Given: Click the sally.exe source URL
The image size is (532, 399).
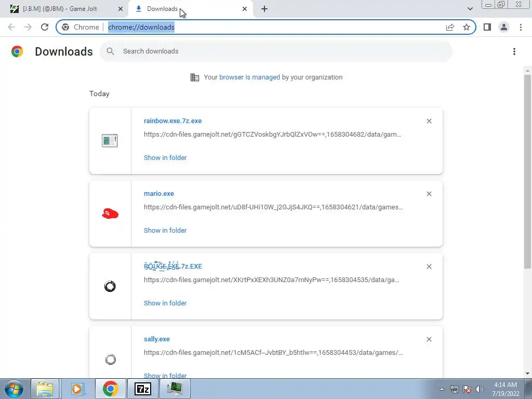Looking at the screenshot, I should pyautogui.click(x=273, y=353).
